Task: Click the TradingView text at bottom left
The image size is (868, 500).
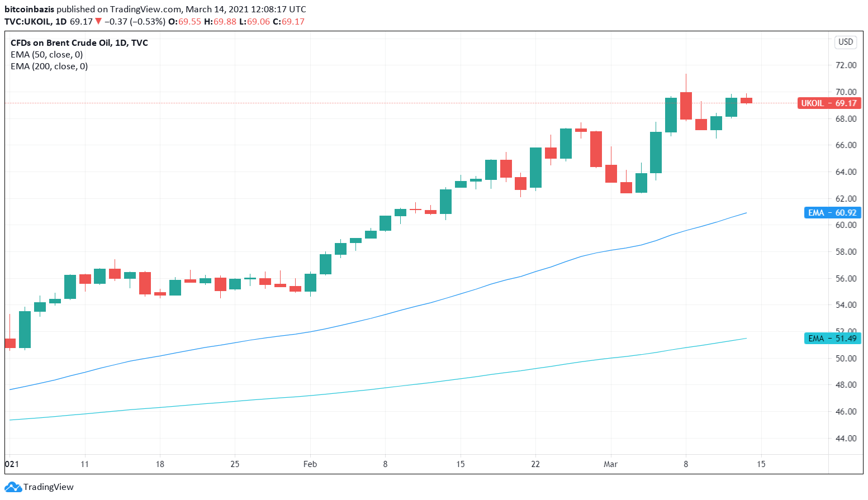Action: click(x=49, y=487)
